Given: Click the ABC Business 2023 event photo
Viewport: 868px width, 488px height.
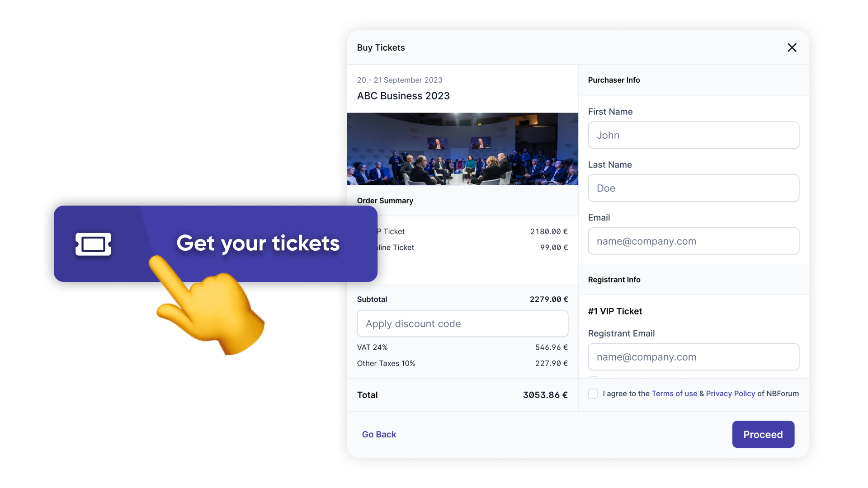Looking at the screenshot, I should pyautogui.click(x=462, y=149).
